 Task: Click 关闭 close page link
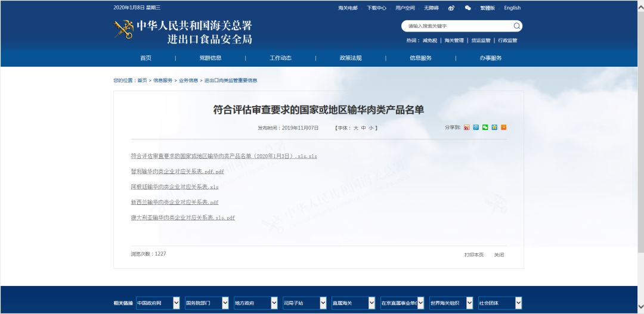499,255
